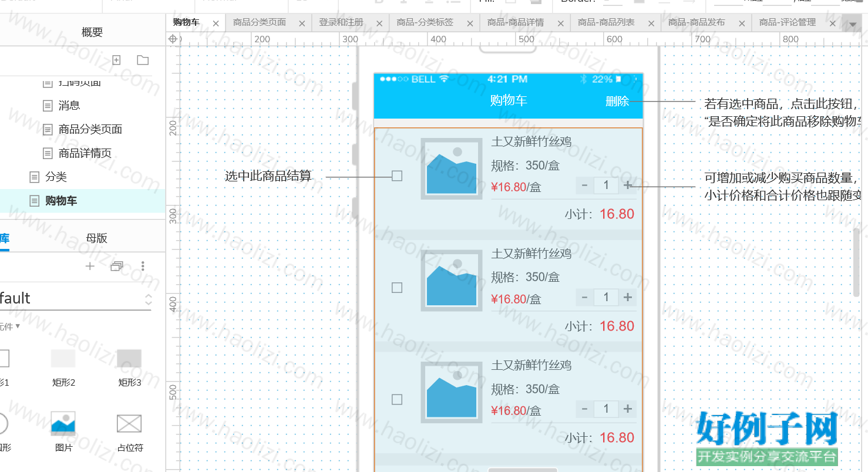Screen dimensions: 868x472
Task: Click the 选中此商品结算 annotation text
Action: [x=268, y=176]
